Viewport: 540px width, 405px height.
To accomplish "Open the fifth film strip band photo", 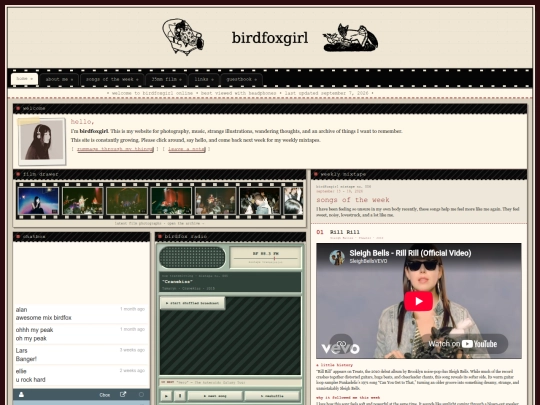I will click(x=216, y=201).
